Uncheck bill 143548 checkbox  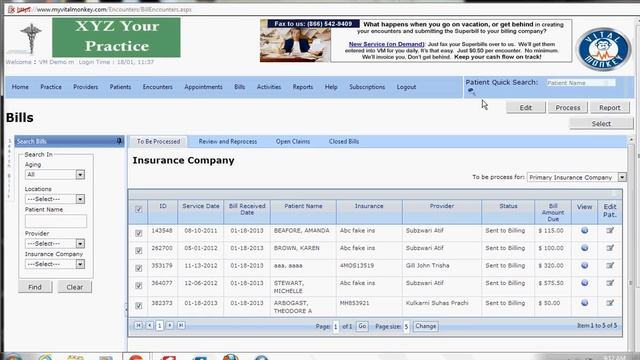[x=138, y=233]
